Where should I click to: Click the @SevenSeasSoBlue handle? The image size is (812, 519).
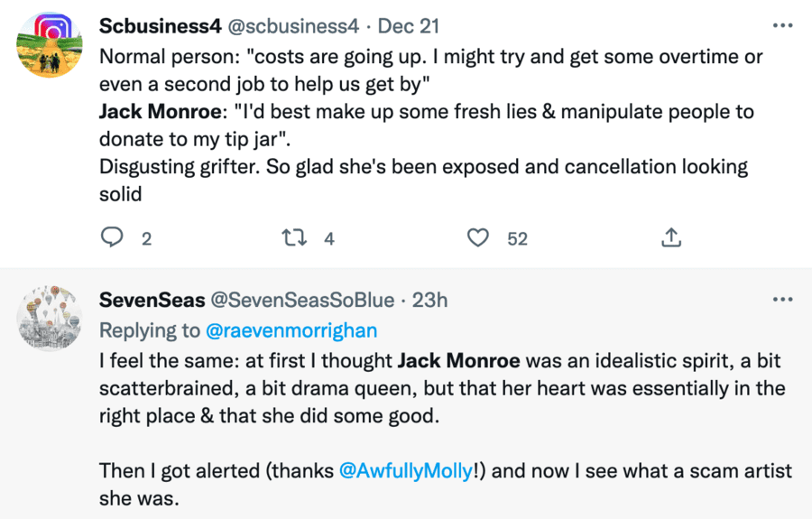(302, 301)
